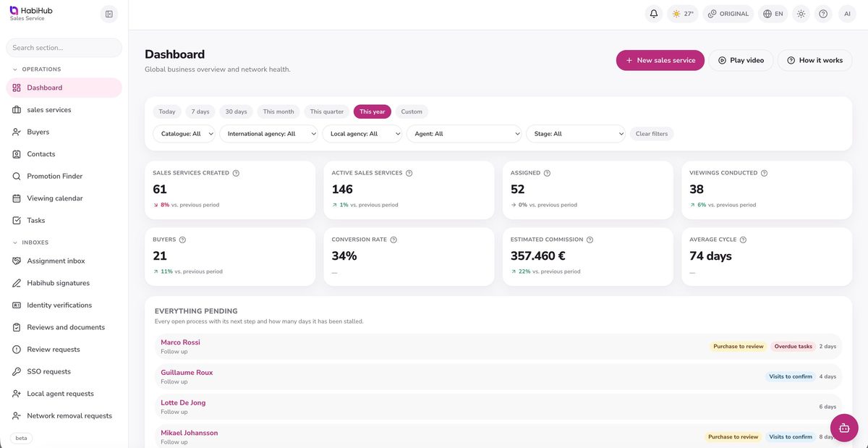Click the HabiHub logo
This screenshot has height=448, width=868.
(31, 14)
